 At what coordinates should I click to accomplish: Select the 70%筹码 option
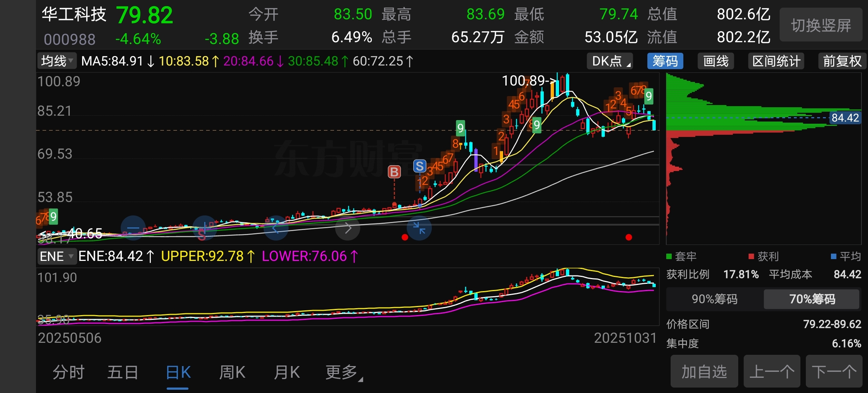pos(812,299)
